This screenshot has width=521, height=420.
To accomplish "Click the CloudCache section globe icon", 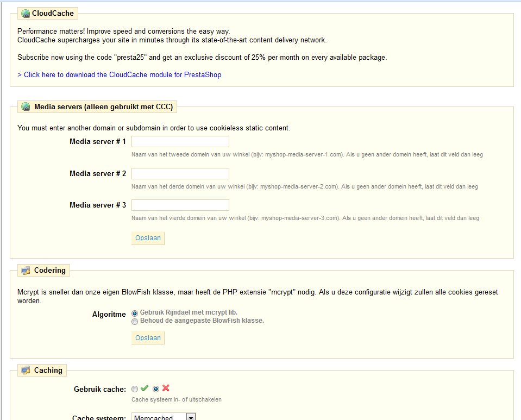I will pos(26,14).
